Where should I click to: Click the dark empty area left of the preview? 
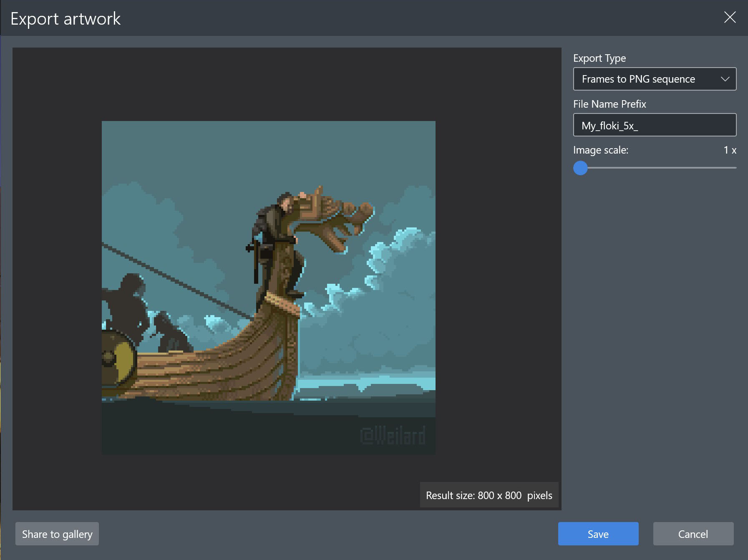[57, 279]
